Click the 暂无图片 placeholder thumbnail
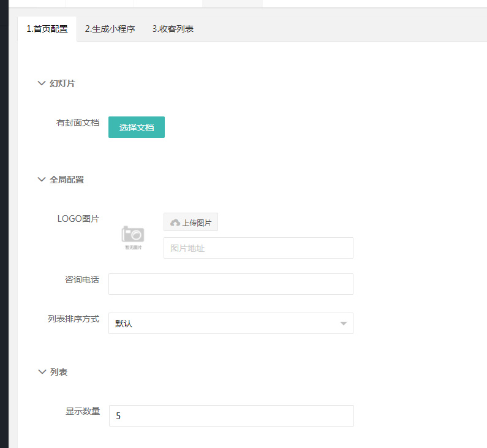The image size is (487, 448). point(133,238)
